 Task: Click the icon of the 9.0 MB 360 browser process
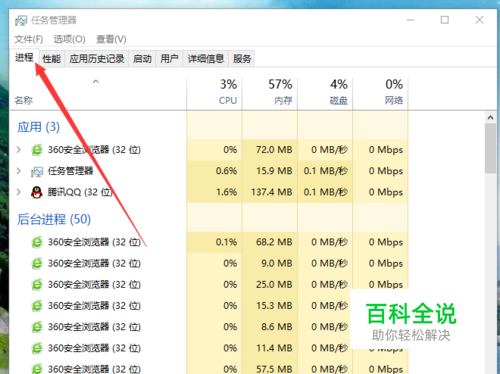(37, 263)
